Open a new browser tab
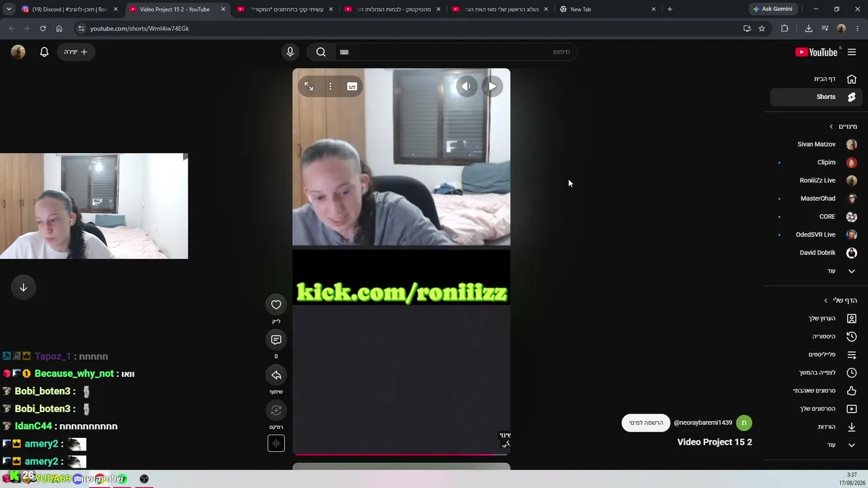 pyautogui.click(x=670, y=9)
